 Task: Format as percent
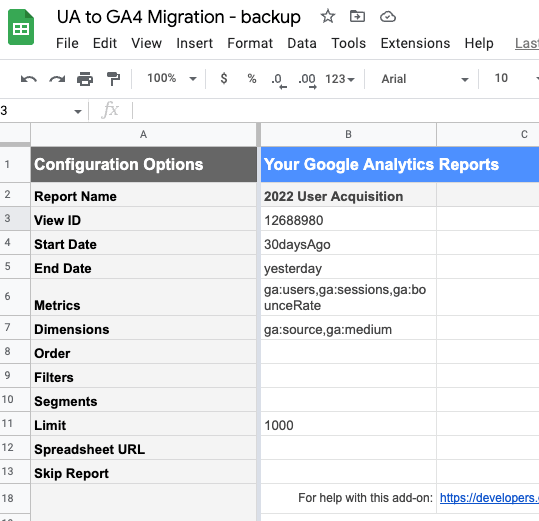252,79
